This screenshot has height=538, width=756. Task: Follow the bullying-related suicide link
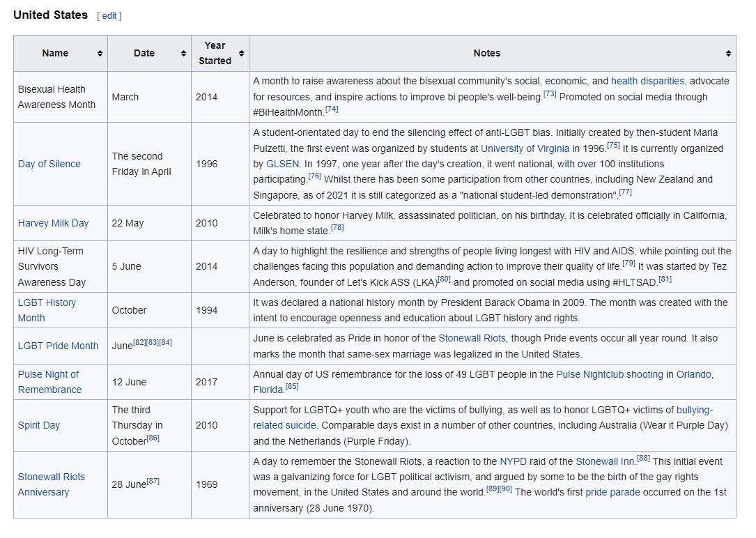483,417
